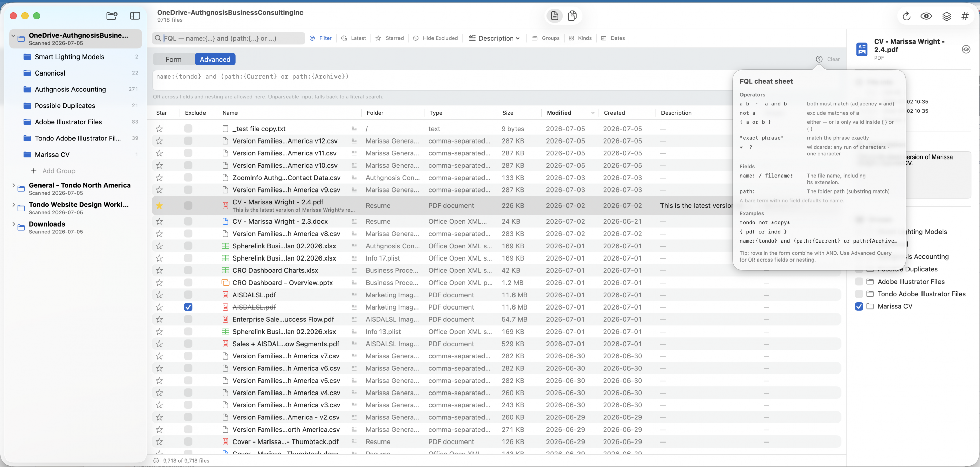
Task: Switch to duplicate documents view icon
Action: [572, 16]
